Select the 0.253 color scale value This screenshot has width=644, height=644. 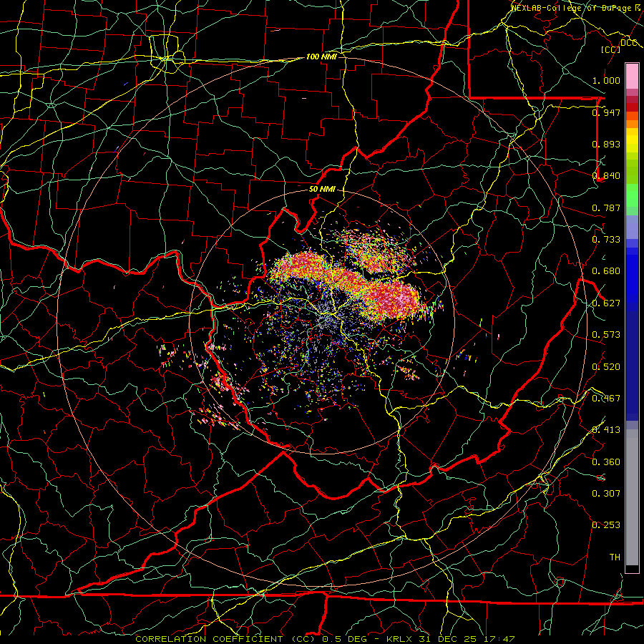click(606, 525)
